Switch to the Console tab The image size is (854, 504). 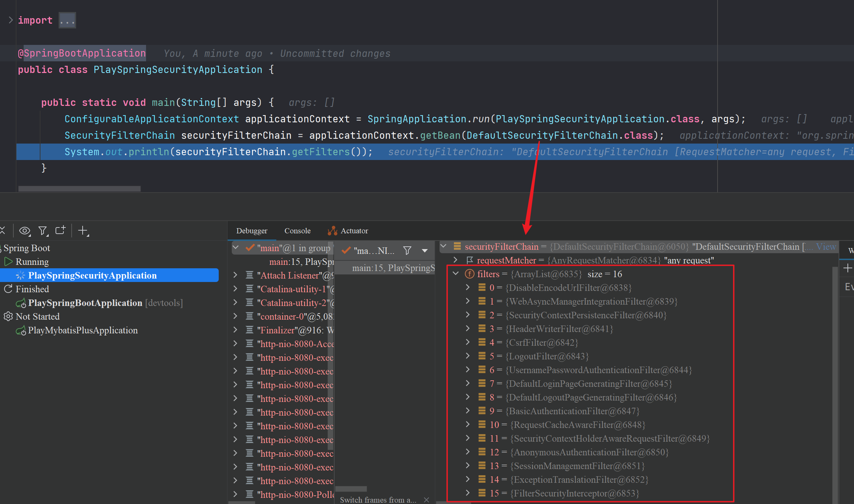(x=297, y=231)
